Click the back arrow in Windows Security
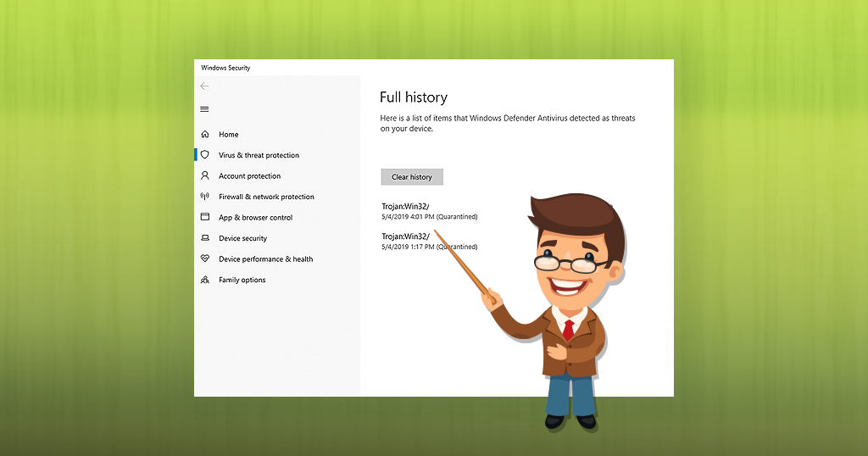Screen dimensions: 868x456 [x=204, y=86]
